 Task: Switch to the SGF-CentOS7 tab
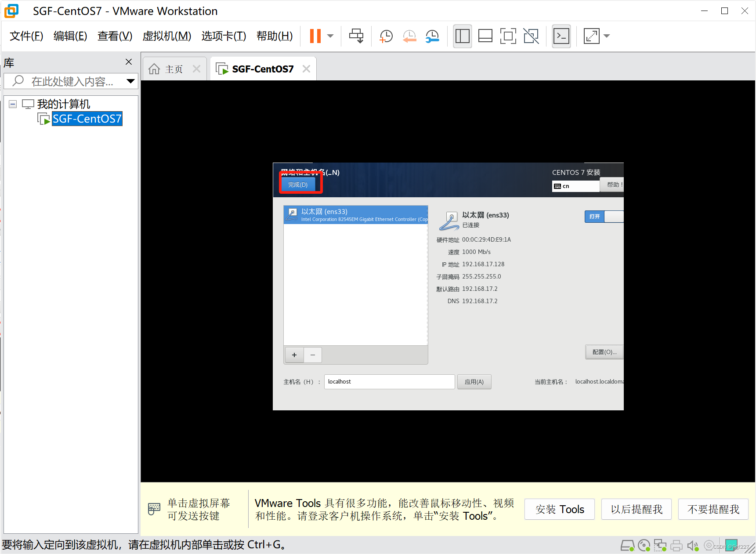click(x=263, y=69)
